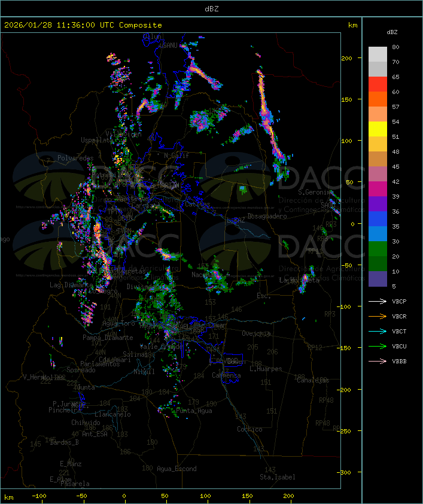This screenshot has width=423, height=504.
Task: Click the S.Geronimo place label on the map
Action: pos(316,192)
